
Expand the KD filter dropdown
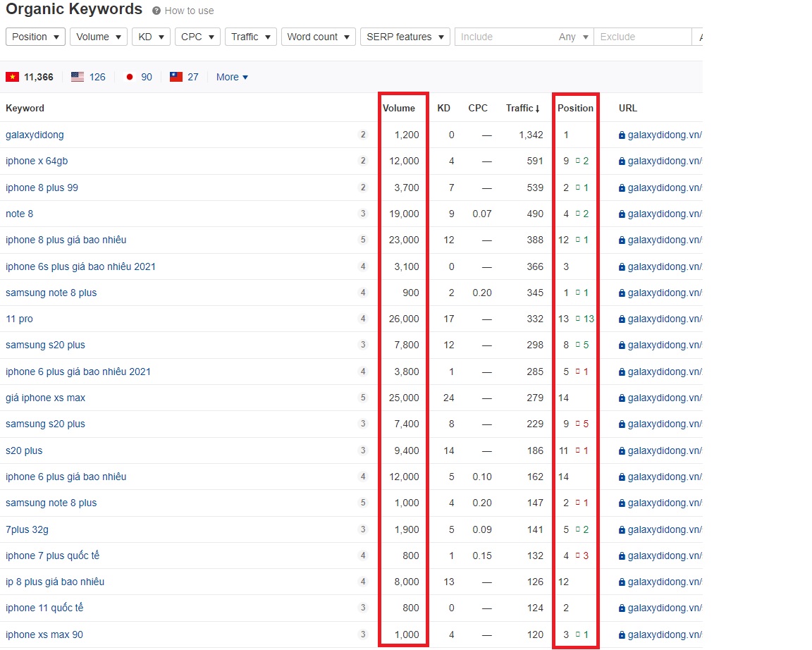(x=151, y=37)
